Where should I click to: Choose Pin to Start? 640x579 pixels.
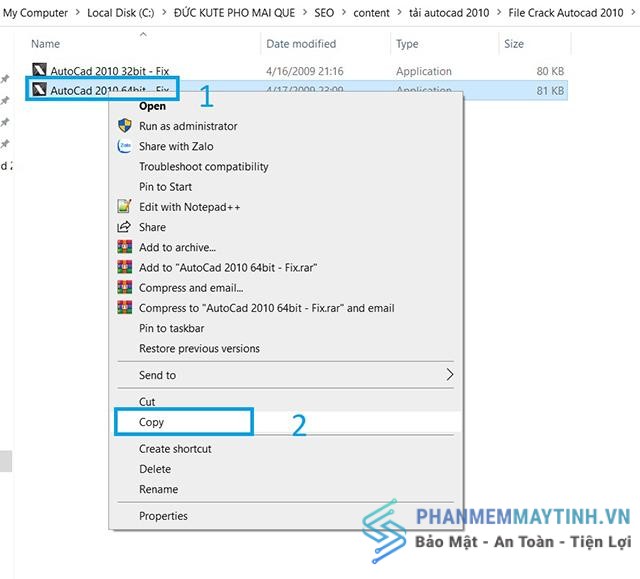[x=165, y=187]
